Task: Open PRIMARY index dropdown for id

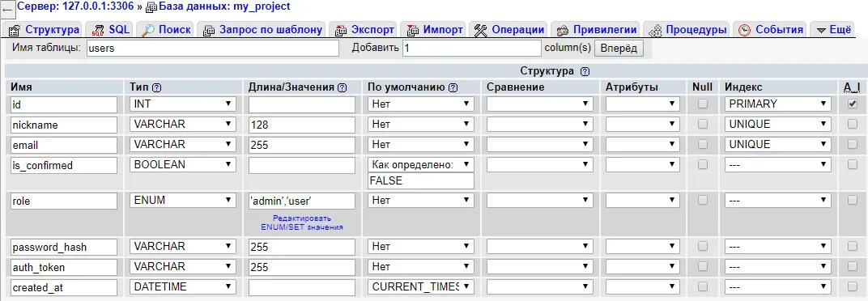Action: click(x=778, y=104)
